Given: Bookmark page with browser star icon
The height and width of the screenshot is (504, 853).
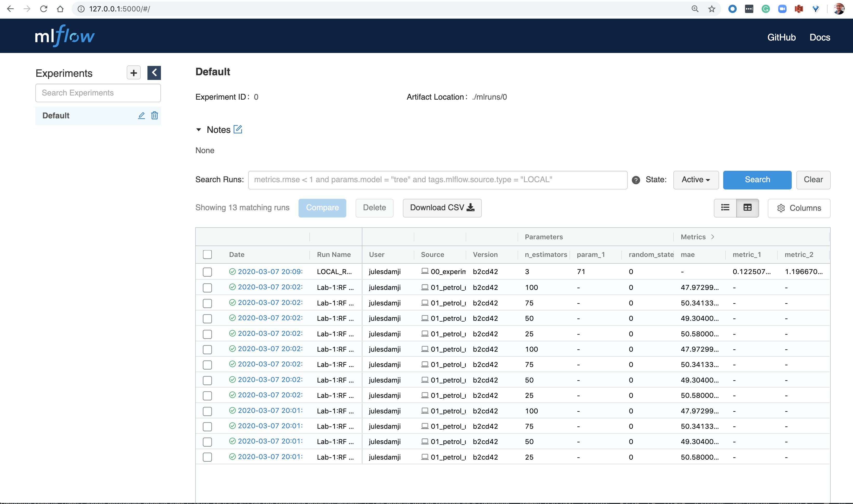Looking at the screenshot, I should pyautogui.click(x=712, y=9).
